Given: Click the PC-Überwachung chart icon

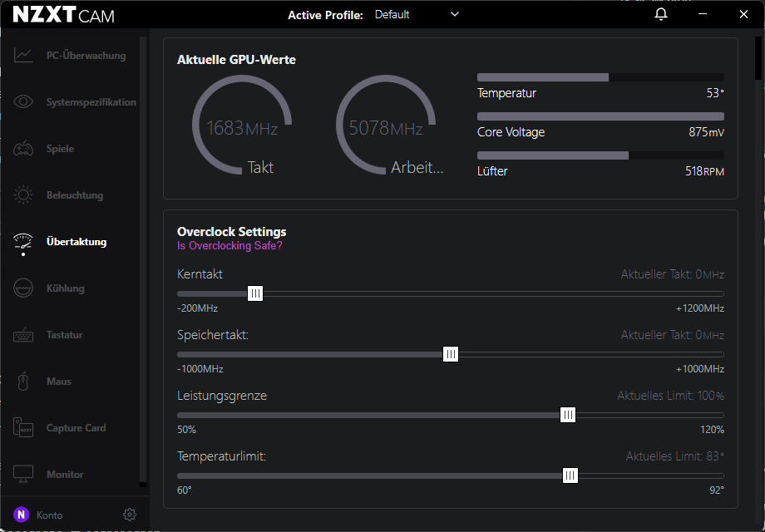Looking at the screenshot, I should coord(23,56).
